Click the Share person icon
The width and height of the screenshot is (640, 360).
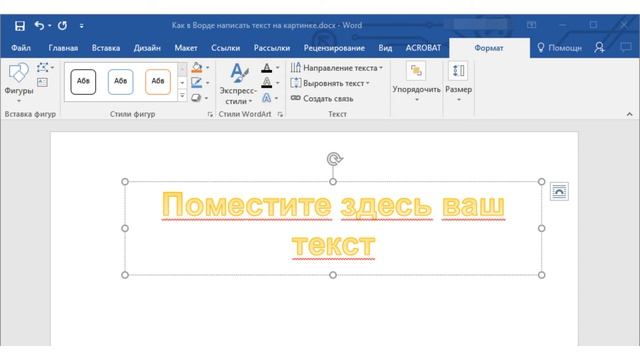click(x=599, y=47)
